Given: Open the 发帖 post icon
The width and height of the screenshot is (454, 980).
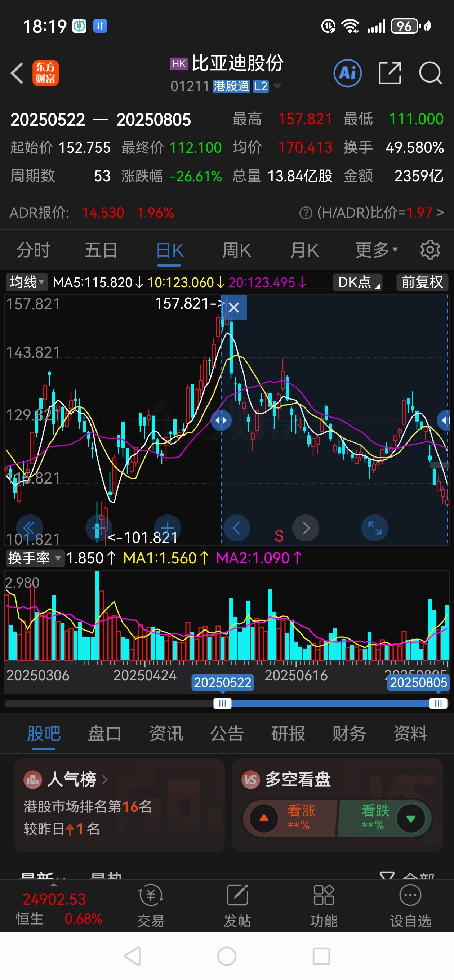Looking at the screenshot, I should 237,905.
